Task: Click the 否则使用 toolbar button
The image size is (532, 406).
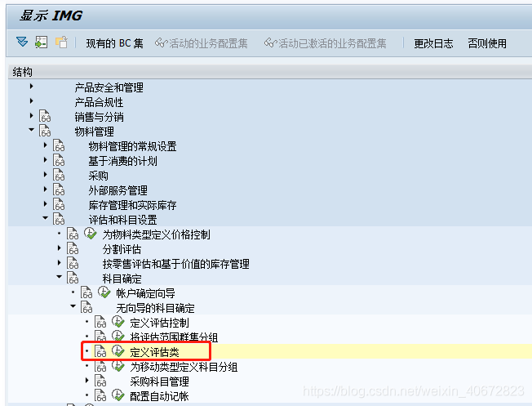Action: [487, 43]
